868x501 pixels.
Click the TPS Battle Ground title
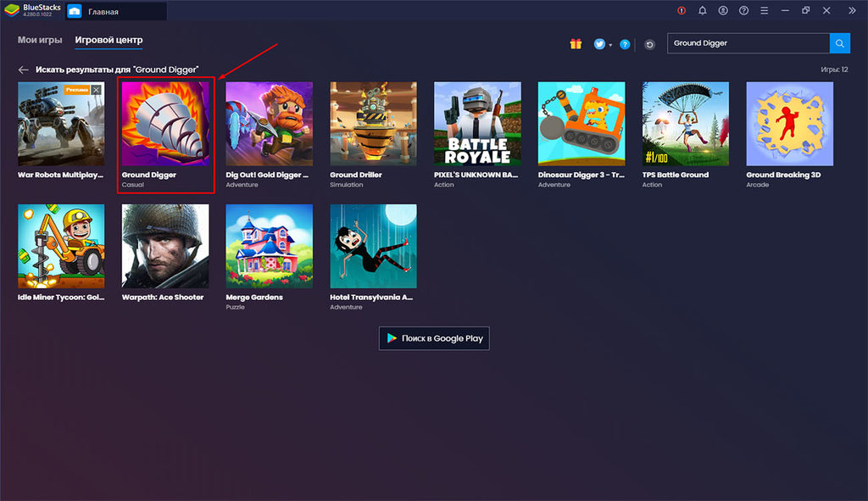pyautogui.click(x=676, y=175)
